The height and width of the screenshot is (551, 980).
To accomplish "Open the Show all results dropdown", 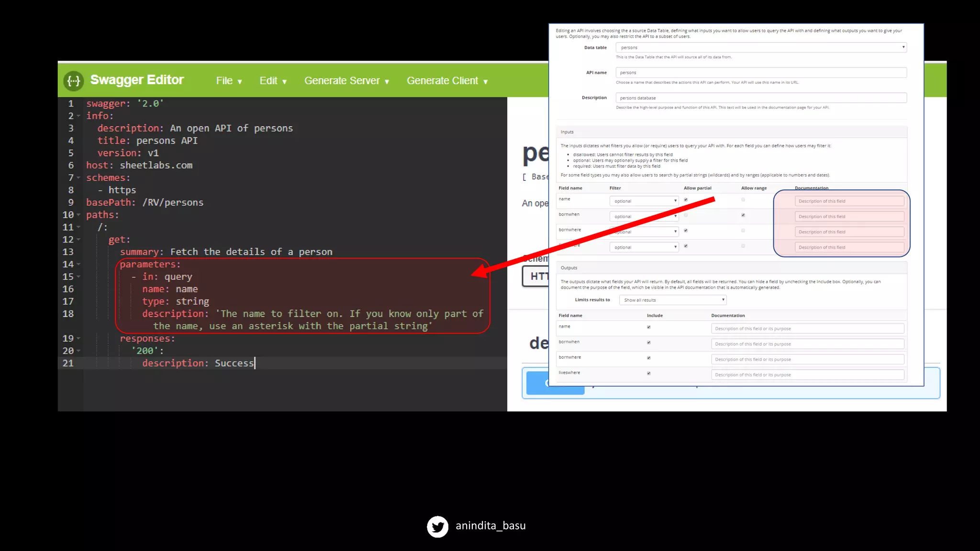I will click(x=673, y=300).
